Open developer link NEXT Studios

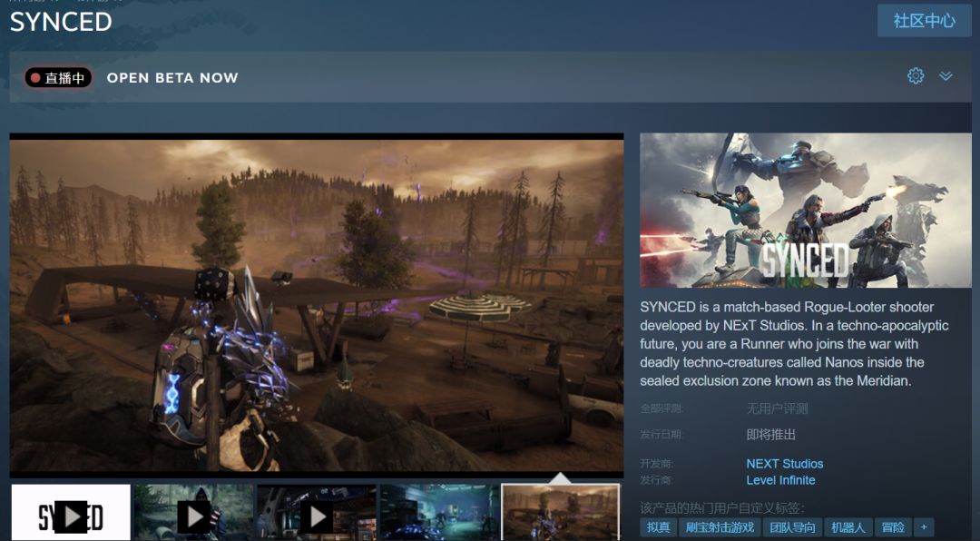784,464
